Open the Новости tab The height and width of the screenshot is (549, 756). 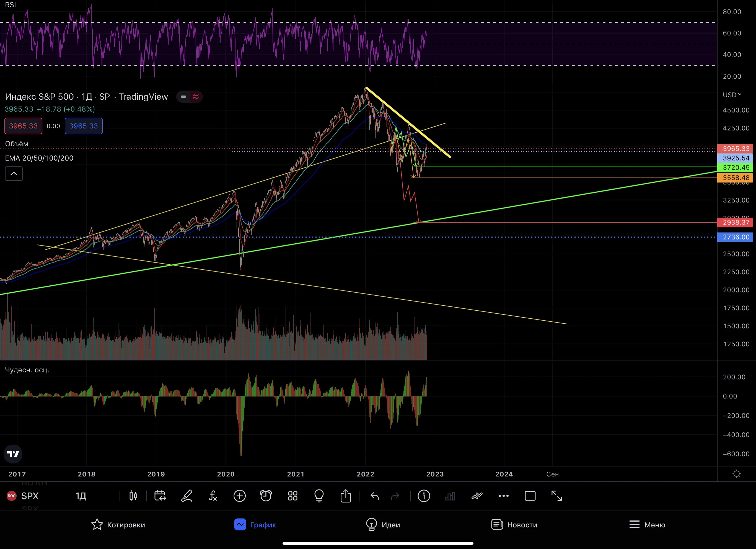tap(514, 525)
